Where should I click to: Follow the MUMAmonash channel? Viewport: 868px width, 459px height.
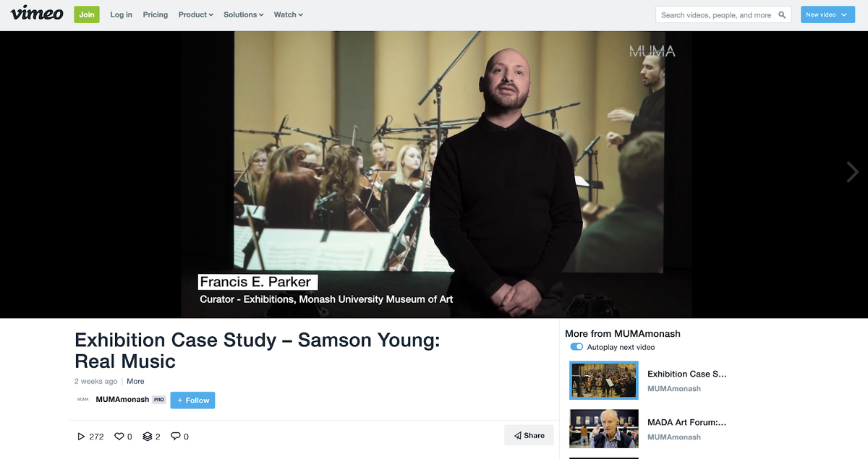click(x=192, y=400)
